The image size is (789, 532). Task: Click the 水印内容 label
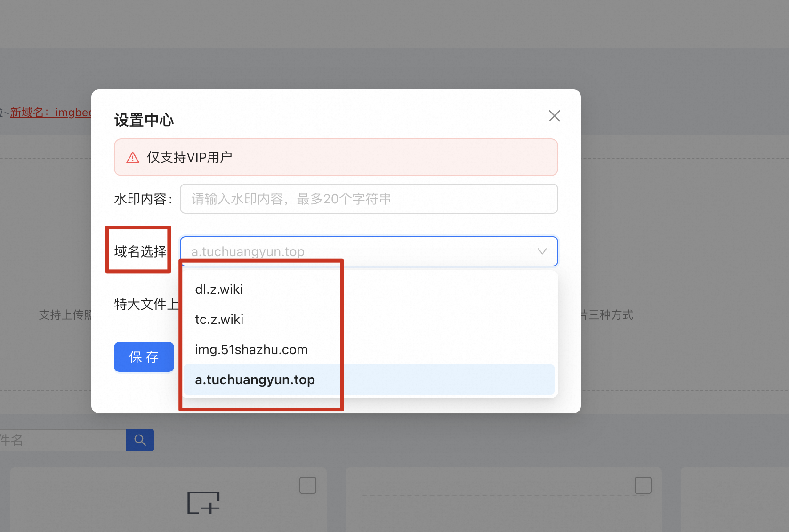[x=143, y=199]
